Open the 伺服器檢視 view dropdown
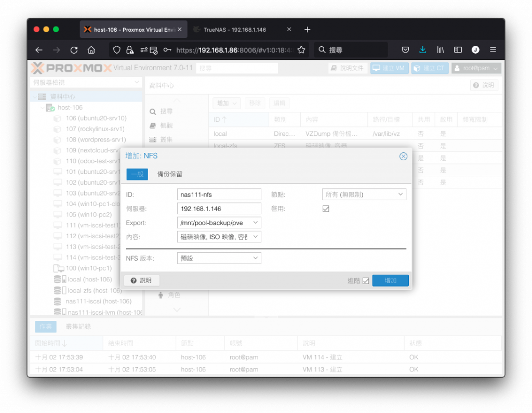The image size is (532, 413). coord(86,83)
